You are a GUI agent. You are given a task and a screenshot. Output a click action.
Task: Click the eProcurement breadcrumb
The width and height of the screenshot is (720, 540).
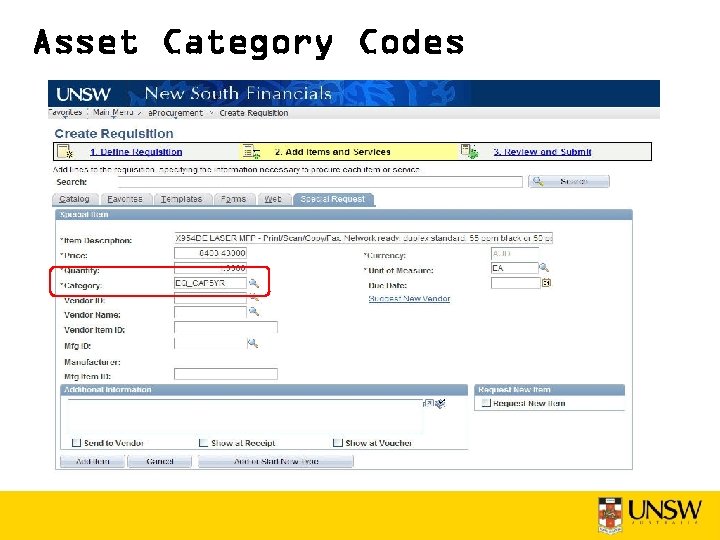[175, 112]
